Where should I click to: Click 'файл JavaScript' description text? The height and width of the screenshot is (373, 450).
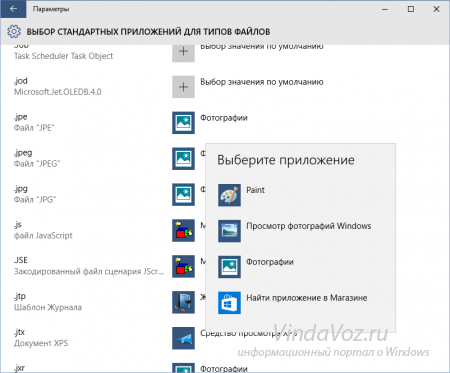43,236
